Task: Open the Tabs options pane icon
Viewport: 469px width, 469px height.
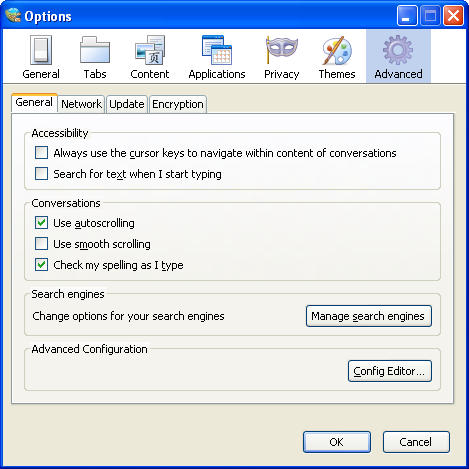Action: coord(95,57)
